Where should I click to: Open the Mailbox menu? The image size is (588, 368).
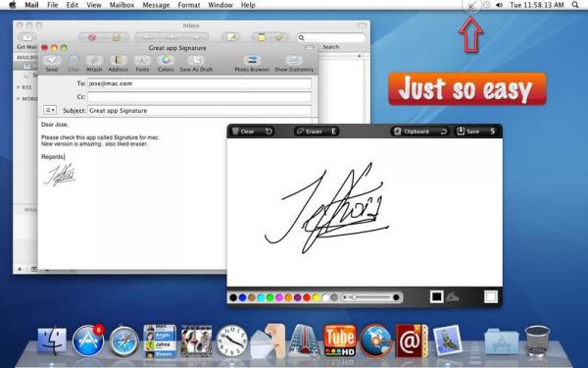tap(122, 5)
